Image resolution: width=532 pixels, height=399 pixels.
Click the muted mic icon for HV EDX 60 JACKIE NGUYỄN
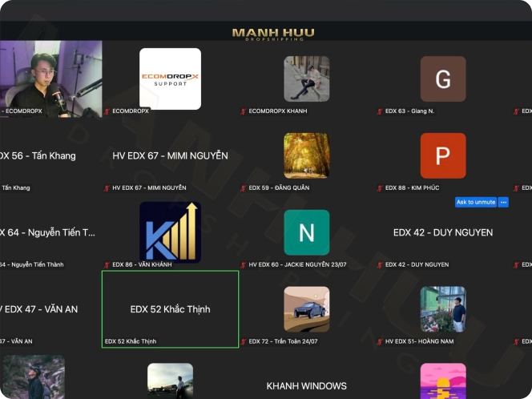click(244, 265)
